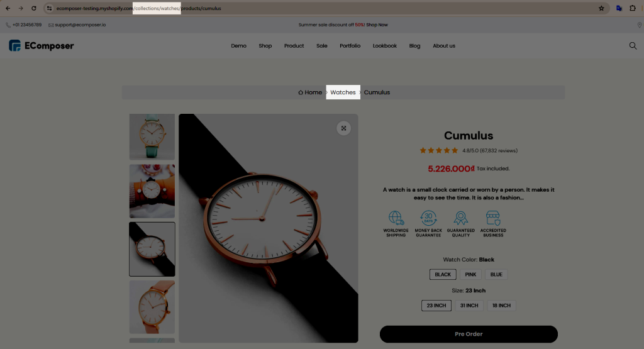Select the Blue watch color option
This screenshot has height=349, width=644.
point(496,274)
